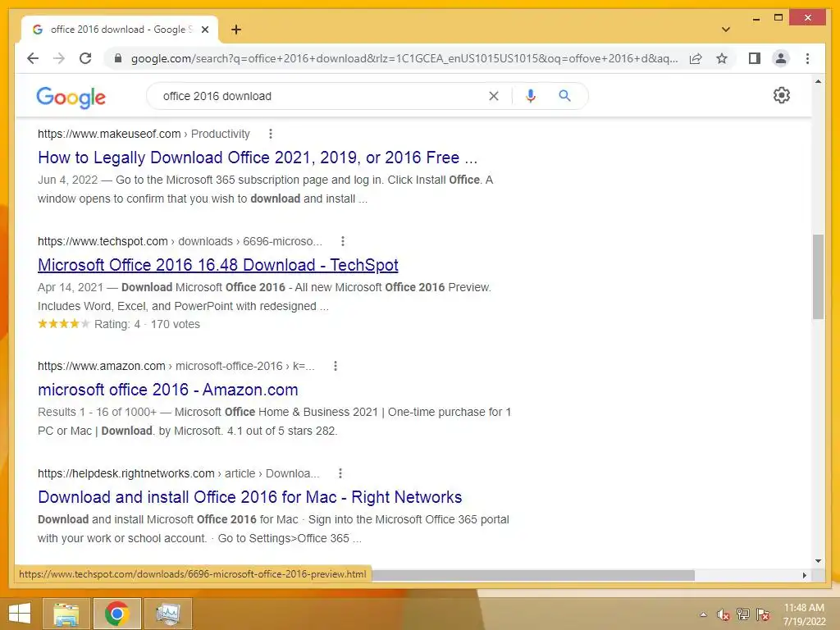Image resolution: width=840 pixels, height=630 pixels.
Task: Open Google search settings gear
Action: 782,95
